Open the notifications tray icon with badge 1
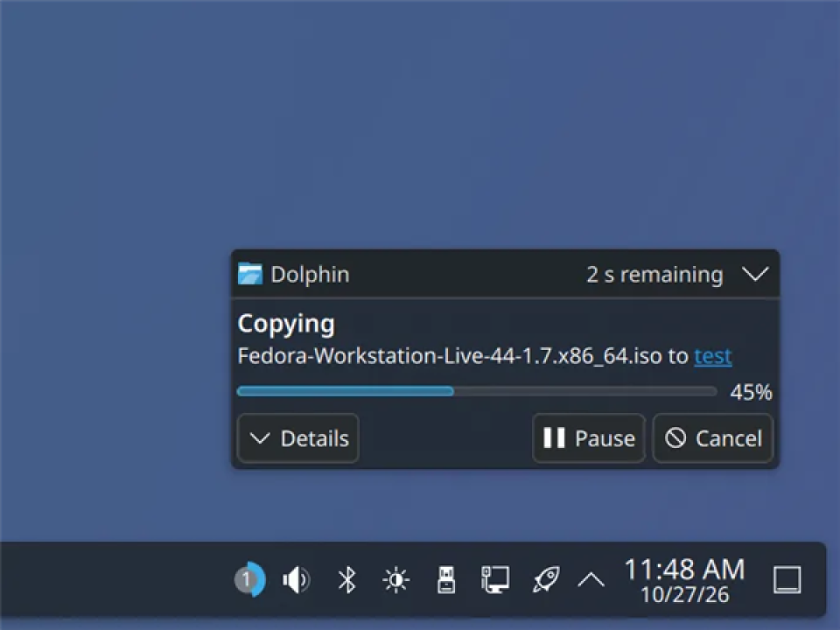The width and height of the screenshot is (840, 630). (250, 579)
